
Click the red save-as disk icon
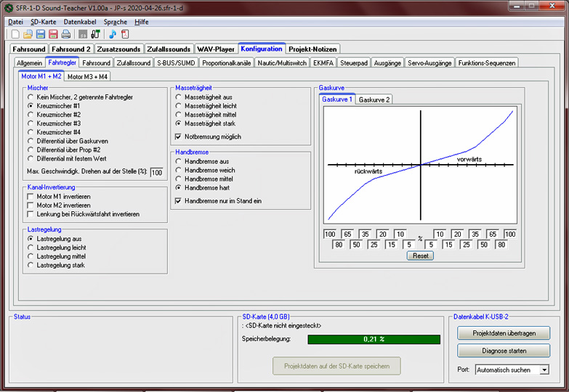52,34
